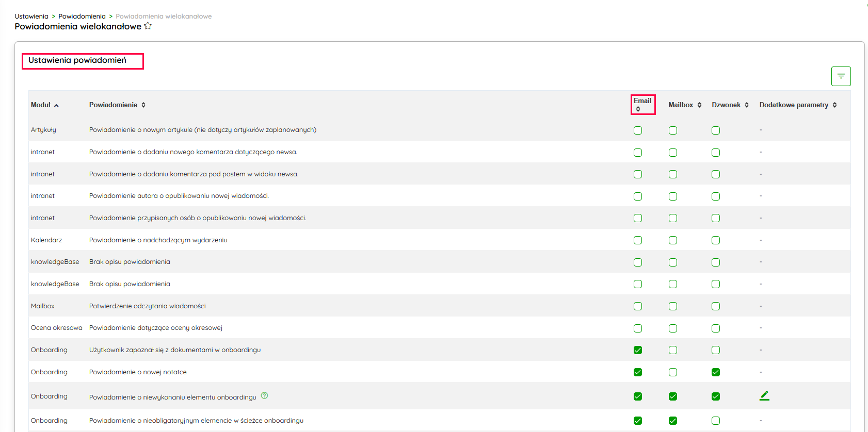
Task: Click the Ustawienia powiadomień section heading
Action: tap(77, 60)
